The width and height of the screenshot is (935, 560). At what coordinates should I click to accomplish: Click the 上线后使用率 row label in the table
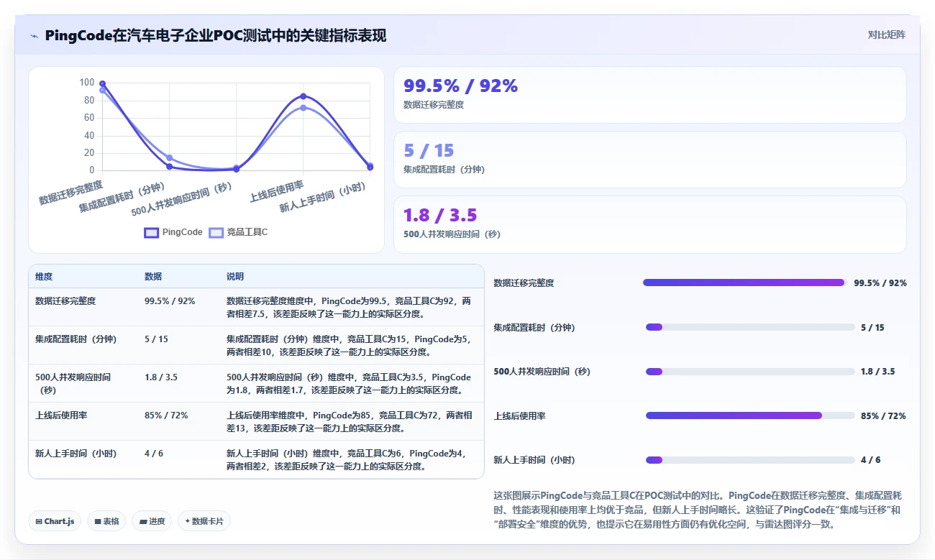point(61,415)
